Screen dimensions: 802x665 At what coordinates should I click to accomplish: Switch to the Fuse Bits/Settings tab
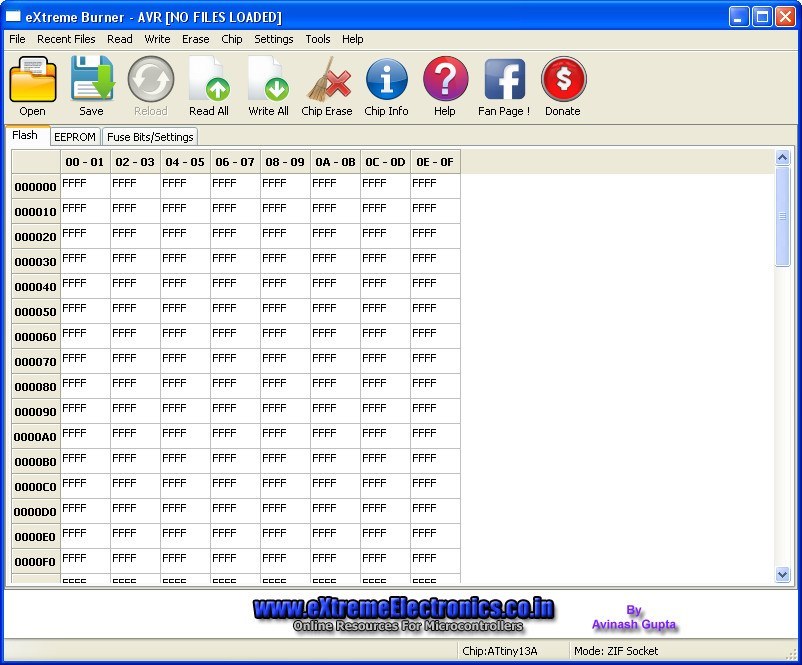(x=149, y=137)
